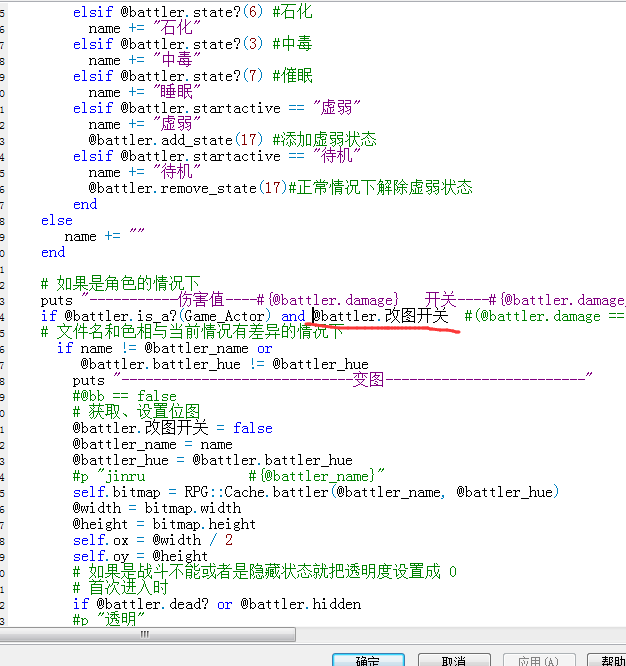
Task: Click '@battler.add_state(17)' code line
Action: [x=232, y=140]
